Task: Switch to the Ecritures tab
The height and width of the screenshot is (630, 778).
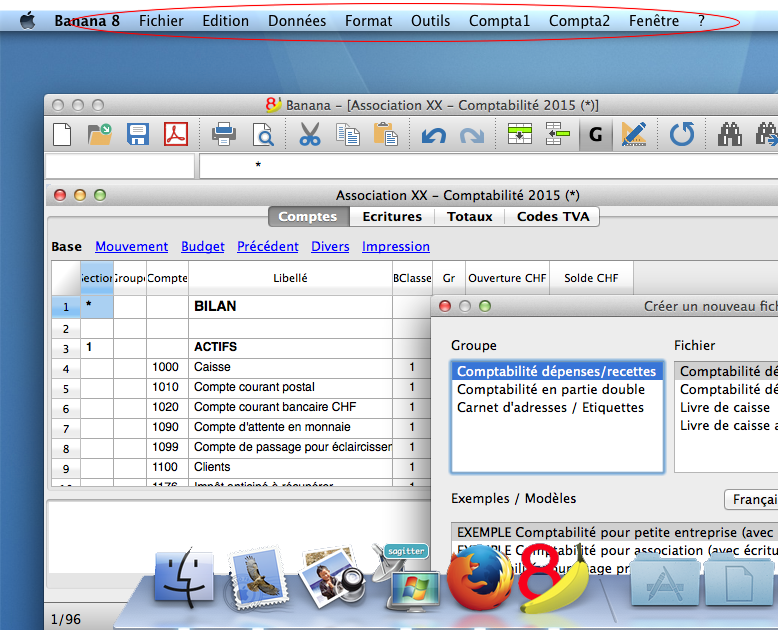Action: (x=392, y=217)
